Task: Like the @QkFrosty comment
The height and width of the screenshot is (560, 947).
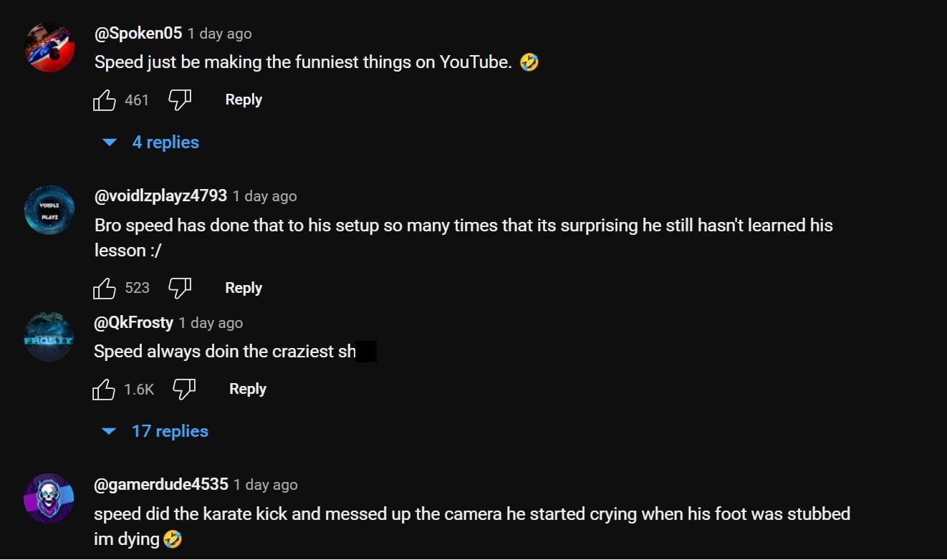Action: [x=105, y=390]
